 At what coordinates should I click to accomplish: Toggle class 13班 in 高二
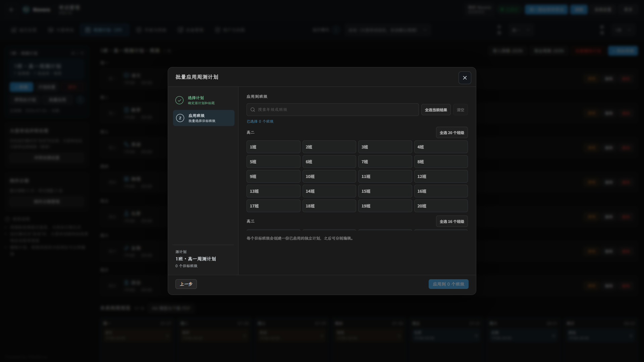273,191
